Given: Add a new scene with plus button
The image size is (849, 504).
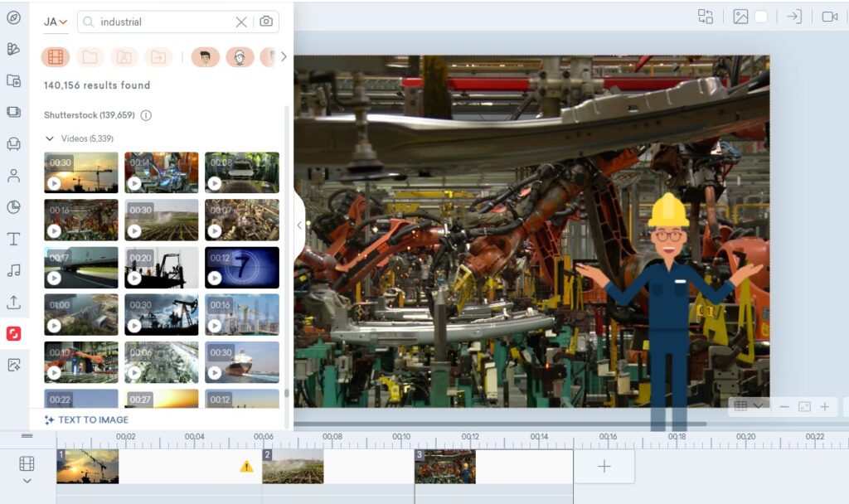Looking at the screenshot, I should pos(604,467).
